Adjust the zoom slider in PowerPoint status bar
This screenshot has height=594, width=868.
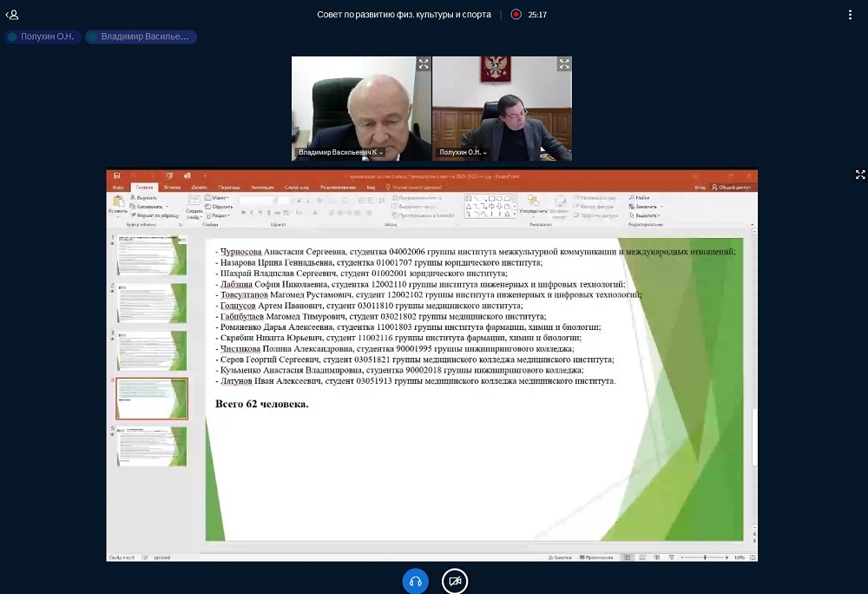[x=704, y=557]
